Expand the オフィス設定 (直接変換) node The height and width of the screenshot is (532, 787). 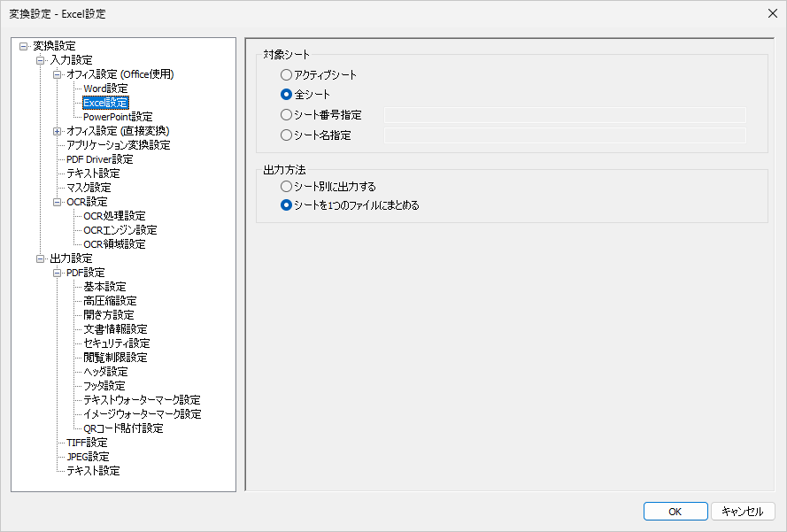click(58, 131)
